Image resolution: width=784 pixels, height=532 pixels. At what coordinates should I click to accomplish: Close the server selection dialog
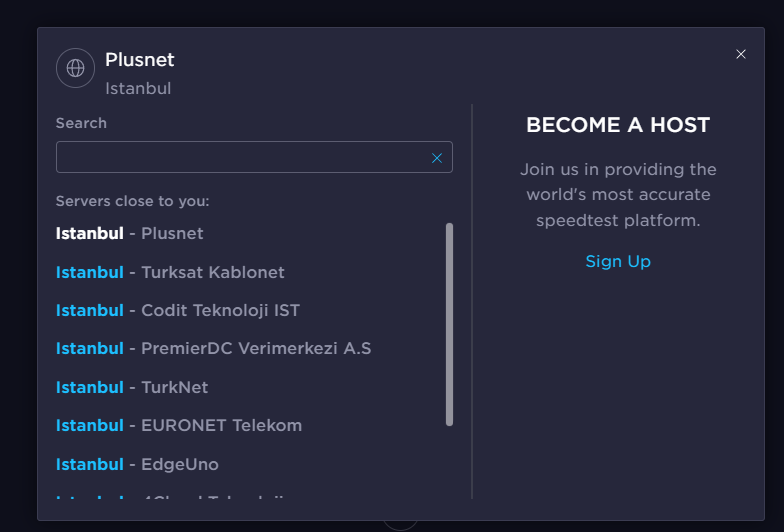coord(740,54)
